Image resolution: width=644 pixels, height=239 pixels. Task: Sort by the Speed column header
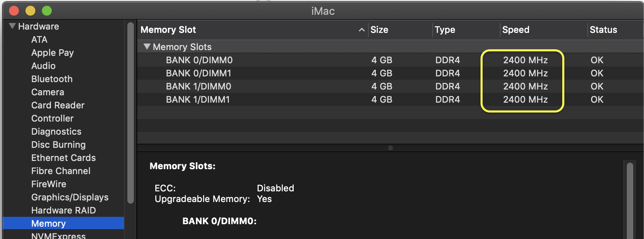point(516,30)
